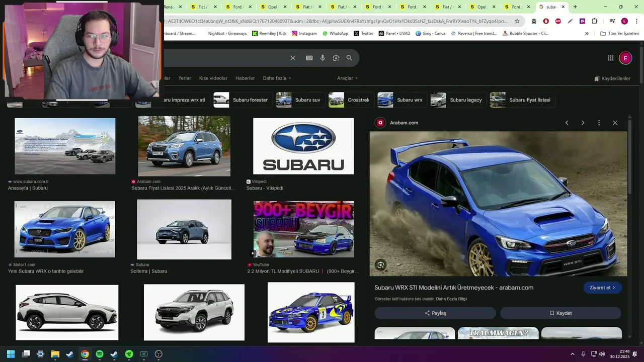Filter by Crosstrek chip
Viewport: 644px width, 362px height.
(x=351, y=100)
